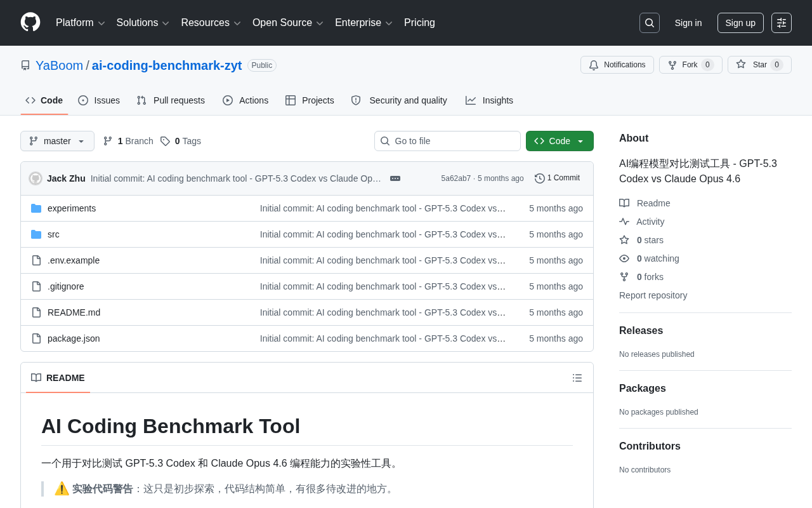812x508 pixels.
Task: Select the README tab header
Action: coord(58,378)
